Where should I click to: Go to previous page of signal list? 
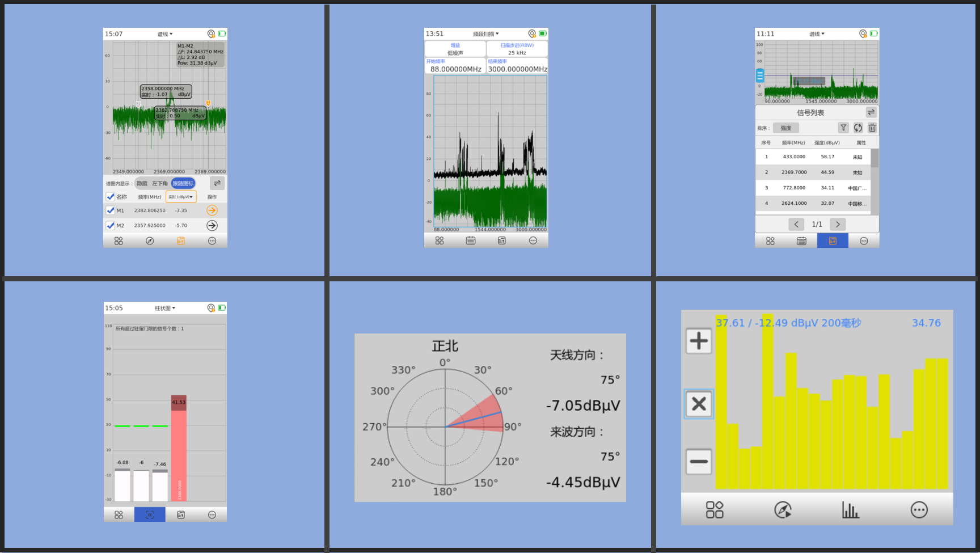tap(796, 224)
